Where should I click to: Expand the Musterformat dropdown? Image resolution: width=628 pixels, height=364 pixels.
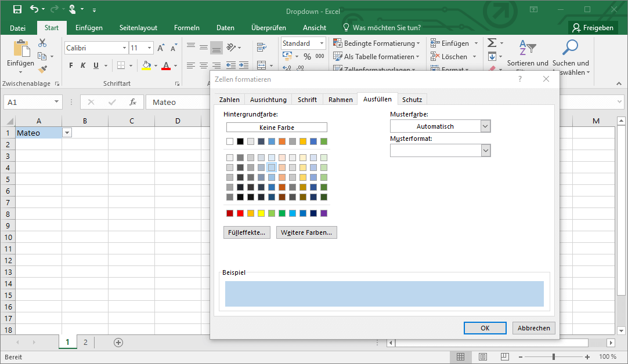coord(486,151)
